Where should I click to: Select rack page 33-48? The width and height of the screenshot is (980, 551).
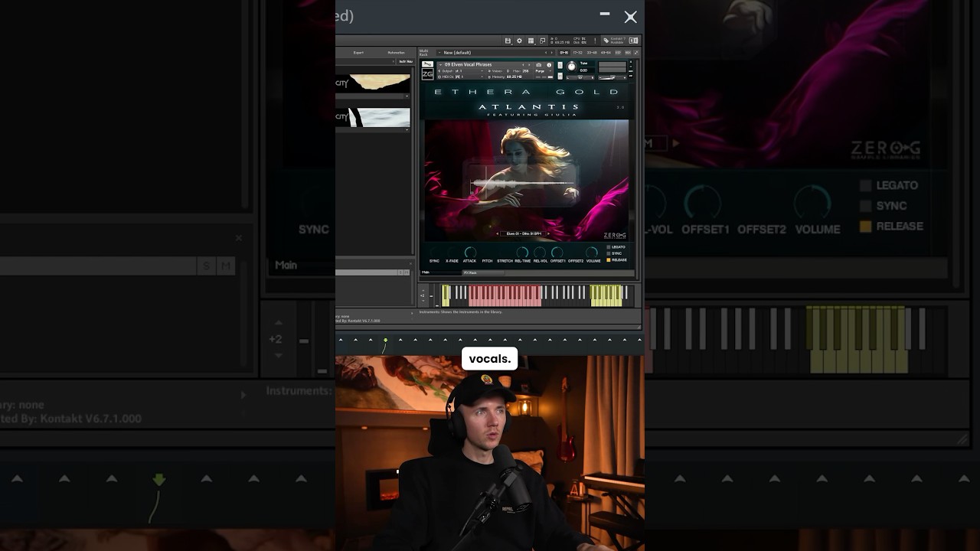pyautogui.click(x=591, y=53)
